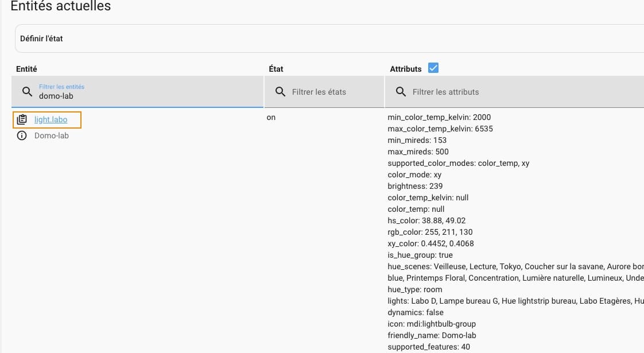
Task: Select lights: Labo D attribute line
Action: coord(516,302)
